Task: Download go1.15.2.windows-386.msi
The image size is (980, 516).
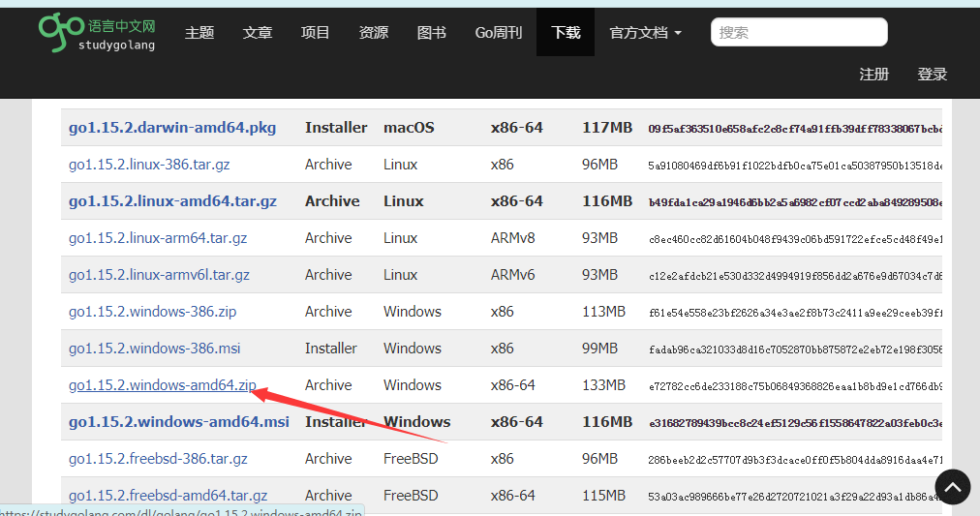Action: [x=154, y=349]
